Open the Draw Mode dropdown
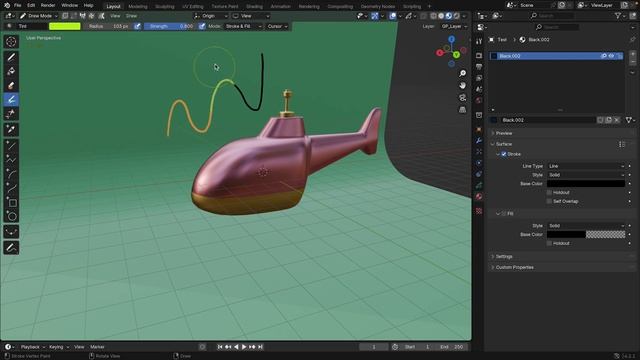Image resolution: width=640 pixels, height=360 pixels. coord(38,16)
